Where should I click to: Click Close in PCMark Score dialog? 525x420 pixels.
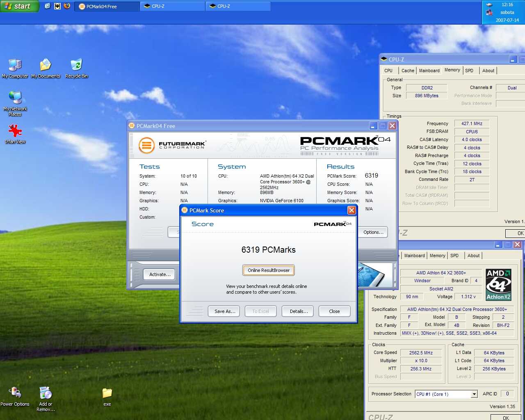(334, 311)
